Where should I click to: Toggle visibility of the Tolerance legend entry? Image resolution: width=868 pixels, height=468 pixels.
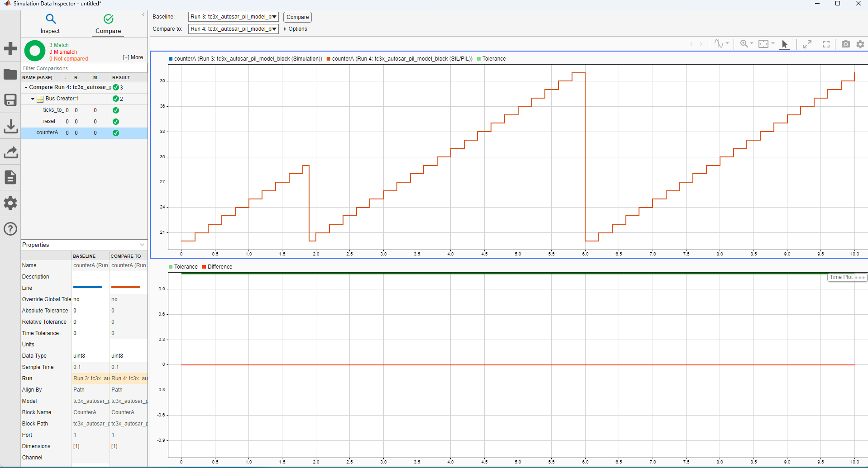(491, 59)
